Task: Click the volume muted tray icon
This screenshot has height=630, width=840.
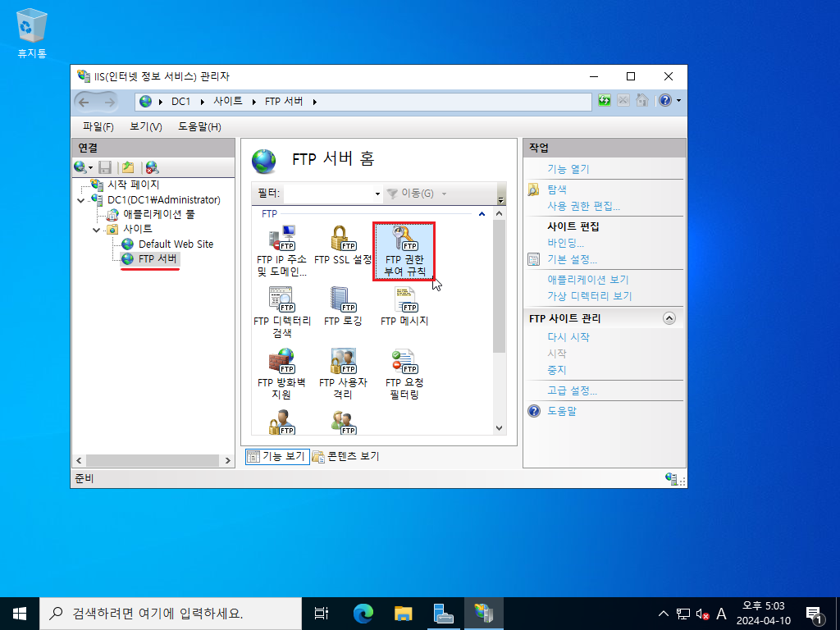Action: click(702, 614)
